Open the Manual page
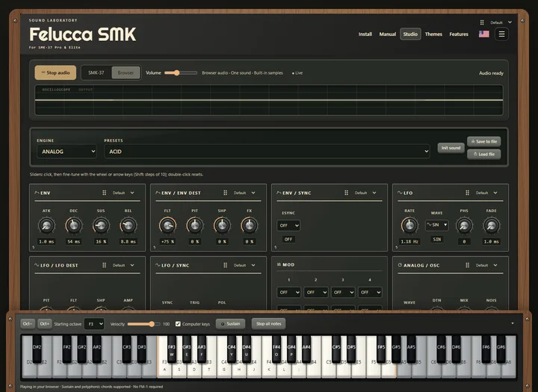This screenshot has width=538, height=392. tap(387, 34)
